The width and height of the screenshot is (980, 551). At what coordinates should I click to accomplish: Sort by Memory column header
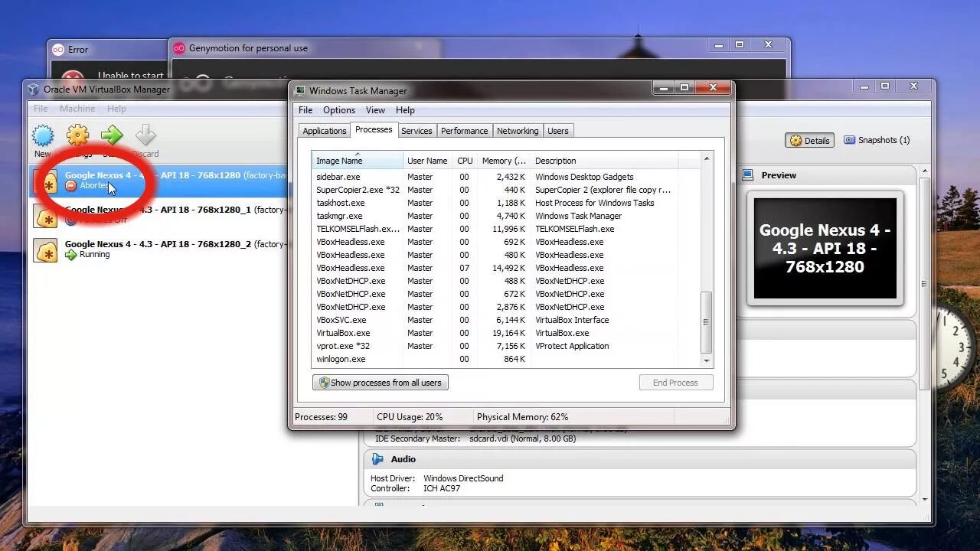tap(504, 161)
